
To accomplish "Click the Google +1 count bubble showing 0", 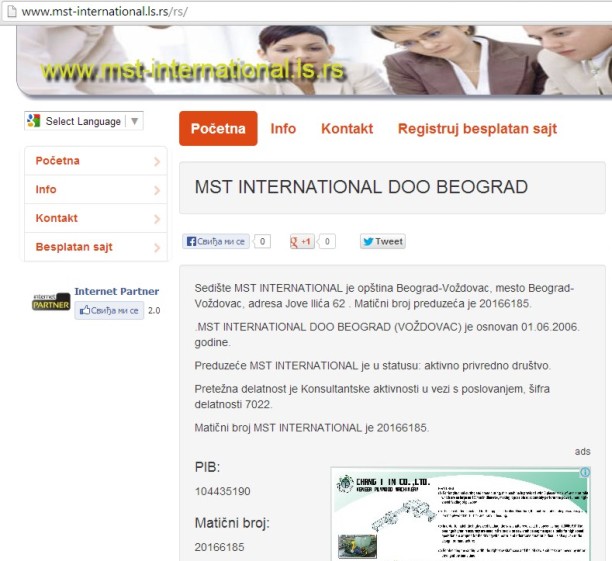I will (x=327, y=242).
